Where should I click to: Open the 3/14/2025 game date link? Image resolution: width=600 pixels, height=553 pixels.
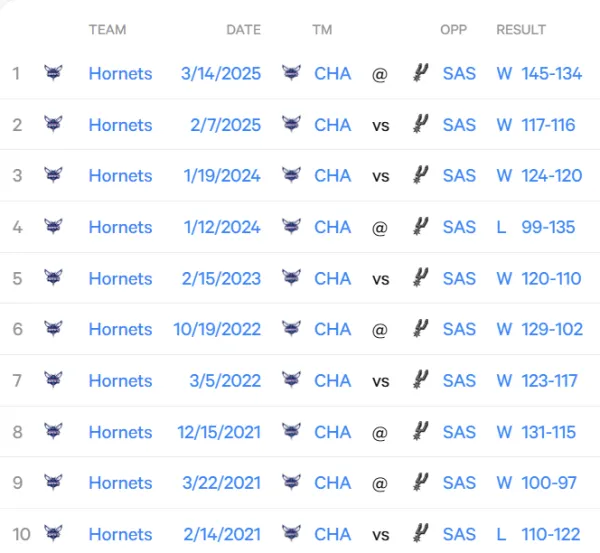pyautogui.click(x=221, y=73)
